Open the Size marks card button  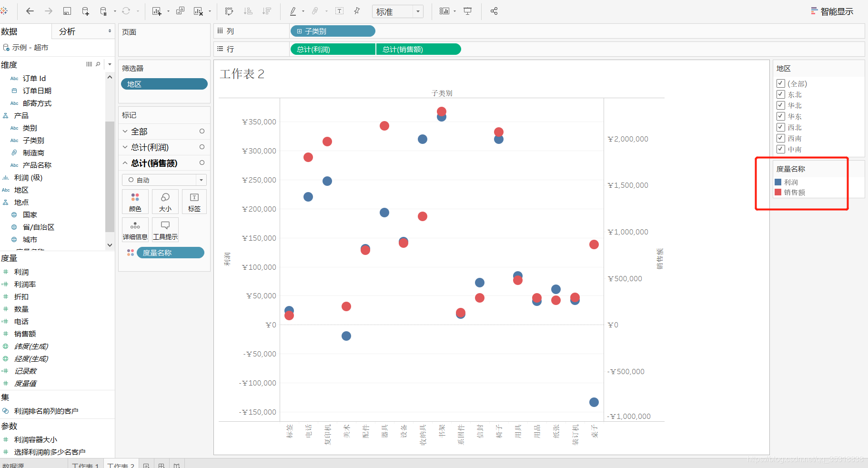165,202
